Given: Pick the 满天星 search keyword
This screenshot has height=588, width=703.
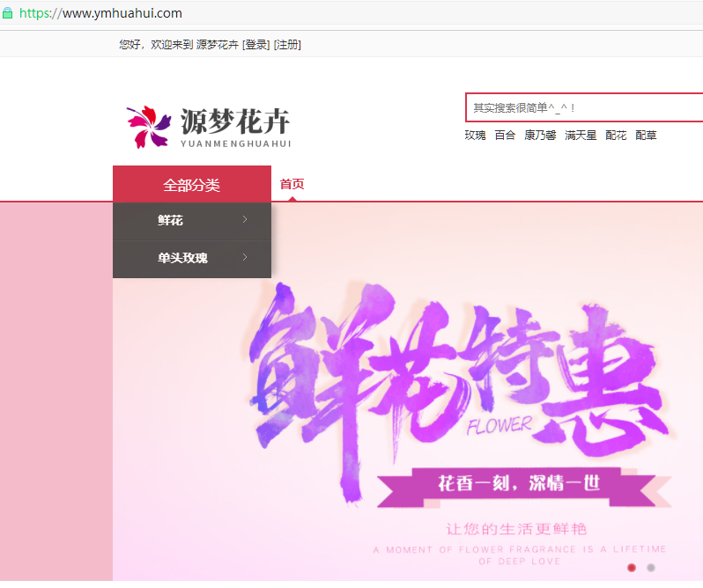Looking at the screenshot, I should tap(581, 136).
